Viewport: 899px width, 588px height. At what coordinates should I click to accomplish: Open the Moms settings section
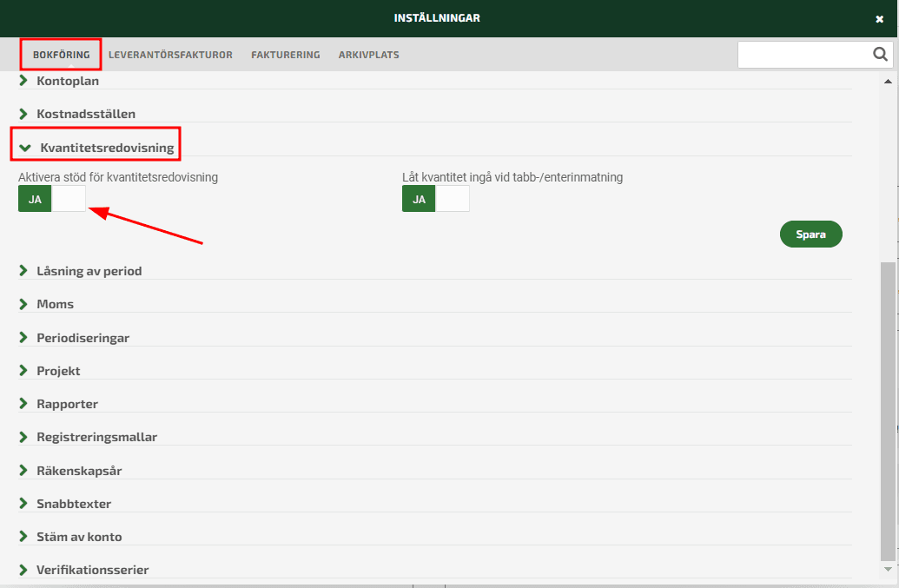click(55, 304)
